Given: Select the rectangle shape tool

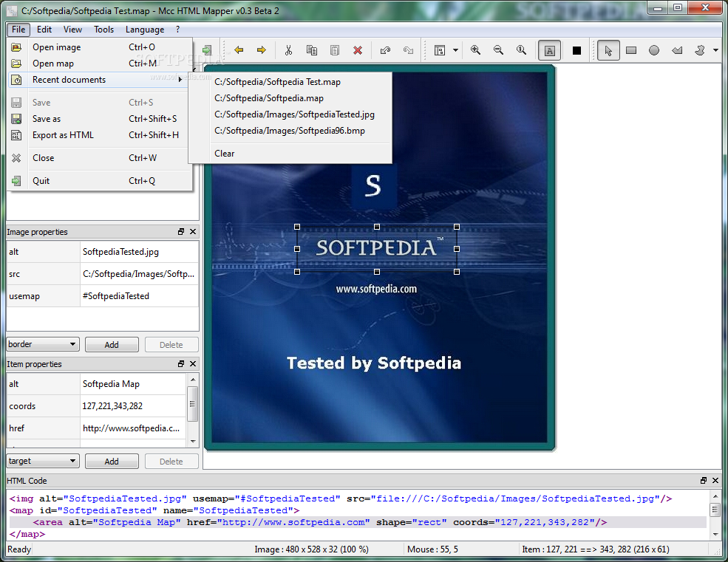Looking at the screenshot, I should pyautogui.click(x=631, y=50).
